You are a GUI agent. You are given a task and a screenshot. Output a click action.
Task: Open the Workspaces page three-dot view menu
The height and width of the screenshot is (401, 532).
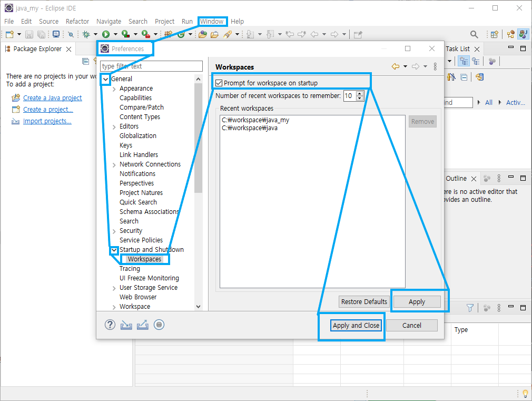[435, 66]
